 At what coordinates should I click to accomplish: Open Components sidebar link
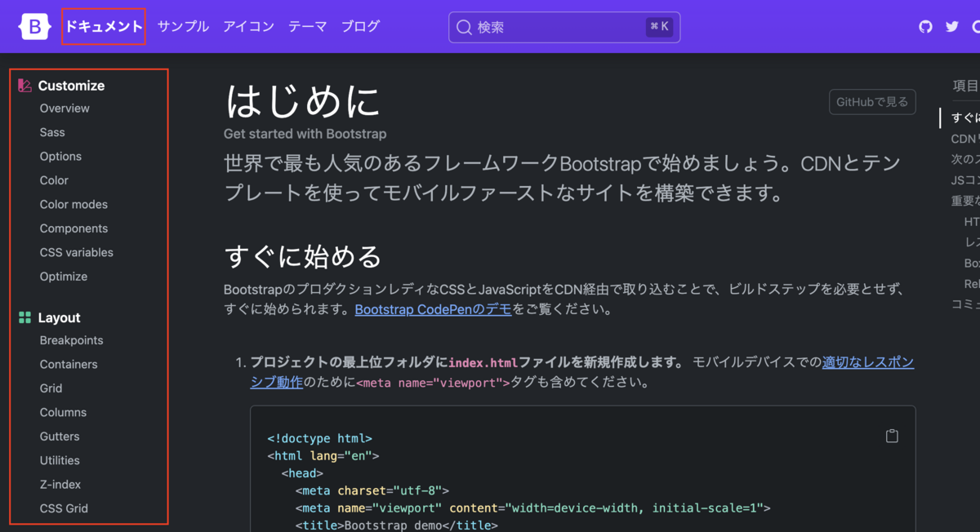point(73,228)
